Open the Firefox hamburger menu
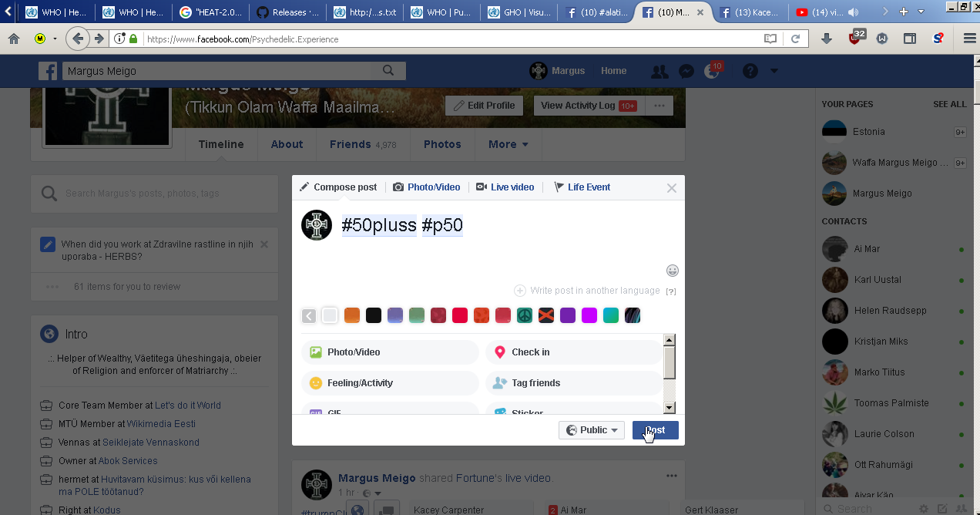Image resolution: width=980 pixels, height=515 pixels. point(969,39)
